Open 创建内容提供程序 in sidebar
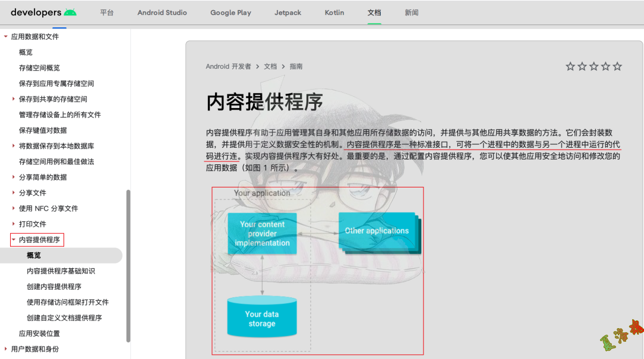The height and width of the screenshot is (359, 644). 54,287
